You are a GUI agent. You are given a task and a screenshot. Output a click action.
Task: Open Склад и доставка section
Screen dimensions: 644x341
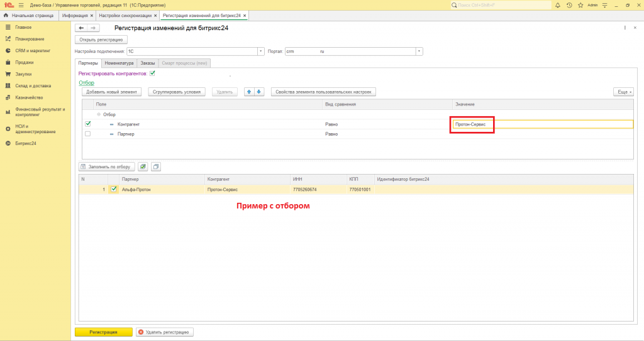pos(33,86)
